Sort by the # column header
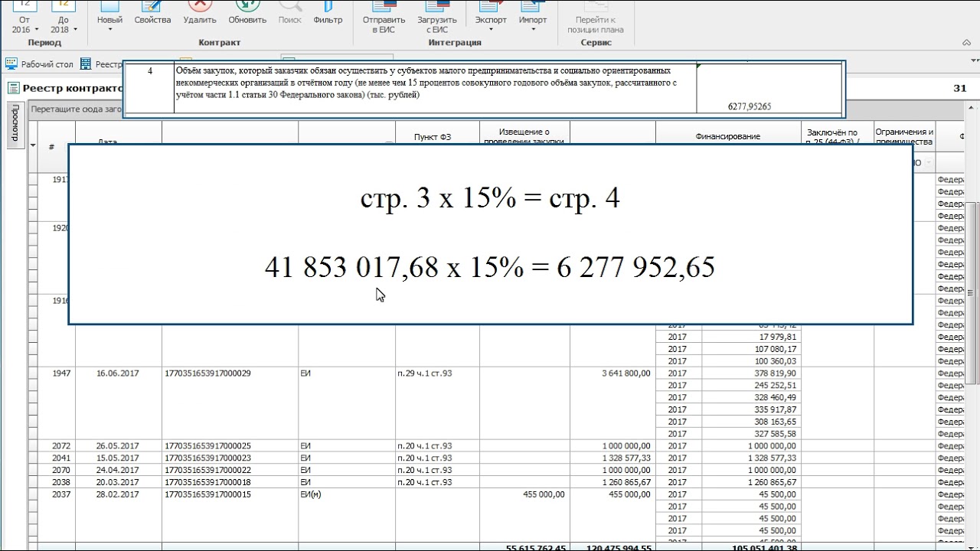Viewport: 980px width, 551px height. (51, 146)
